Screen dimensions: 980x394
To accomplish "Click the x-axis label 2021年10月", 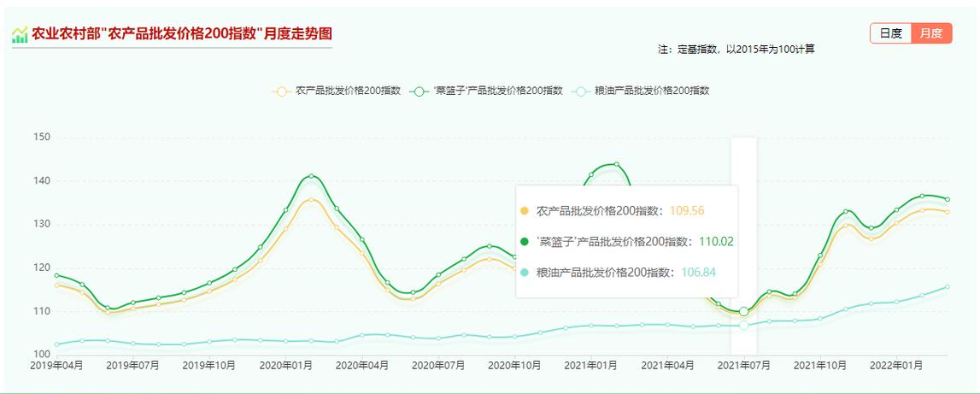I will pos(820,366).
